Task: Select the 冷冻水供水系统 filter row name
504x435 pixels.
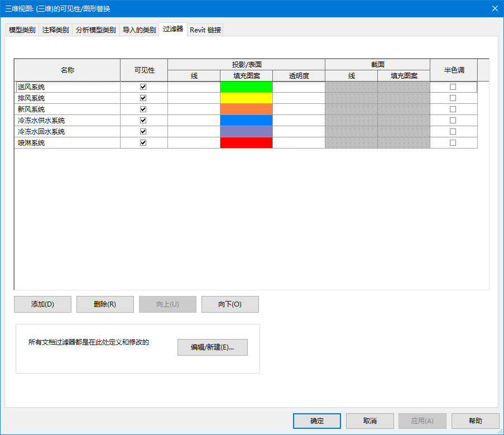Action: point(68,120)
